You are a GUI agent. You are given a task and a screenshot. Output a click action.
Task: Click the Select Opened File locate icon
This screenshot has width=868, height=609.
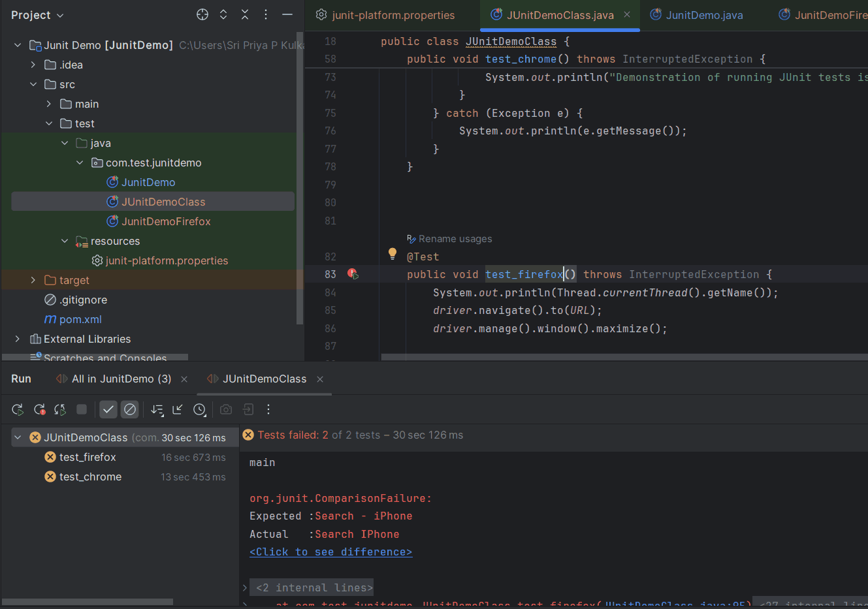[202, 14]
